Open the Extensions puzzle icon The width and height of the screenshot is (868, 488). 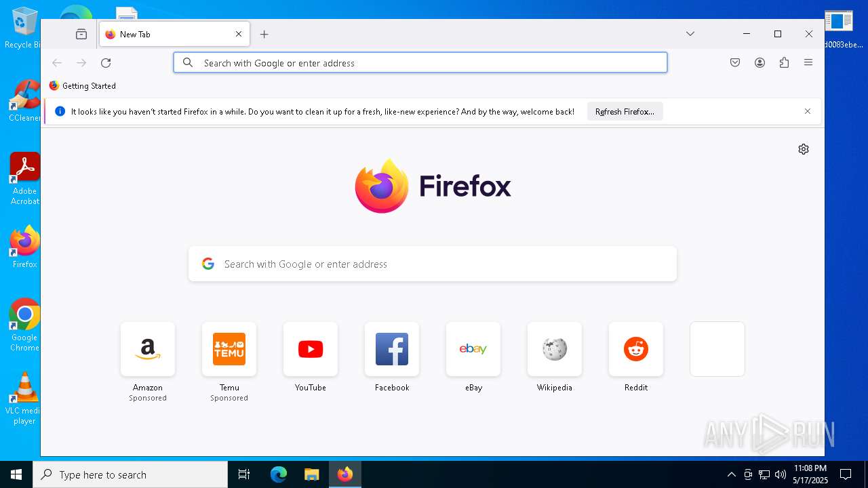tap(784, 62)
